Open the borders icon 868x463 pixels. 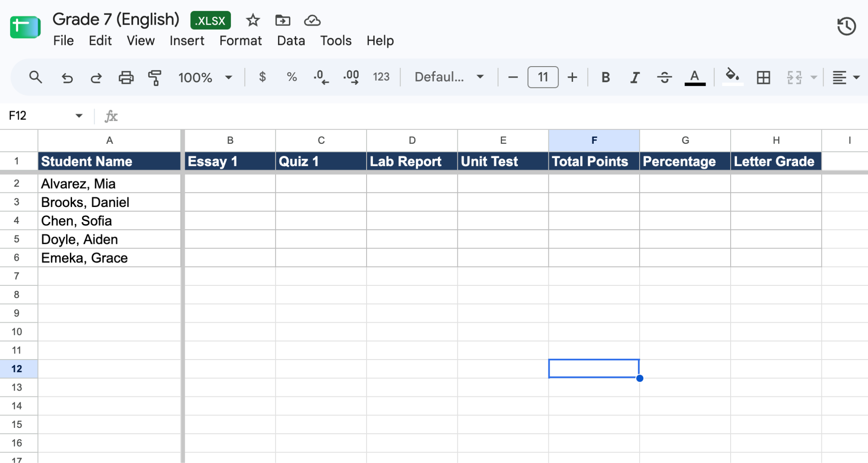[763, 78]
